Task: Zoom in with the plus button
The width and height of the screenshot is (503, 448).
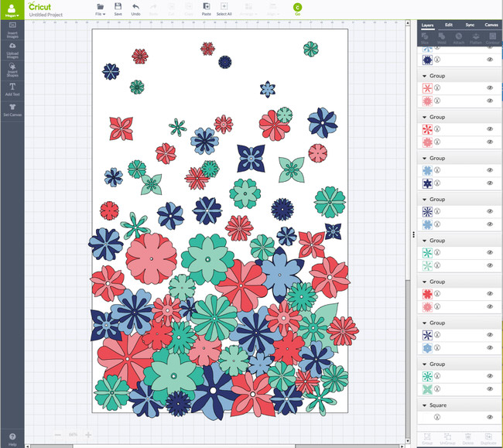Action: click(x=88, y=435)
